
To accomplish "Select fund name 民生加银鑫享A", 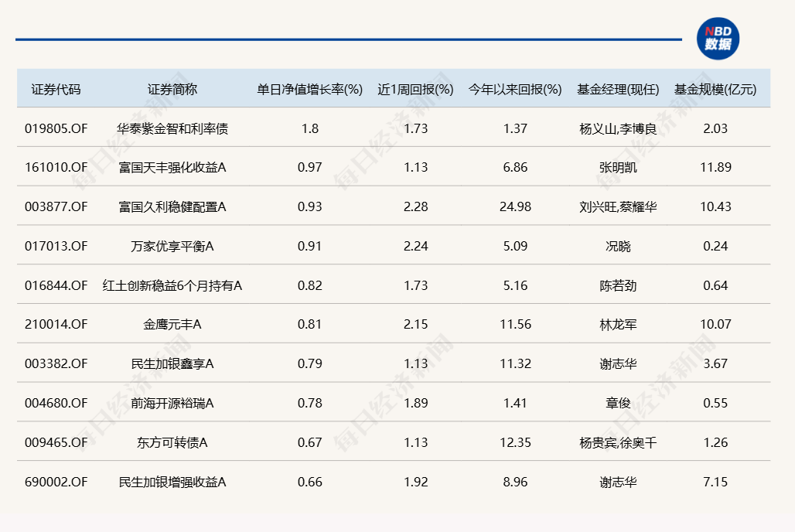I will coord(172,363).
